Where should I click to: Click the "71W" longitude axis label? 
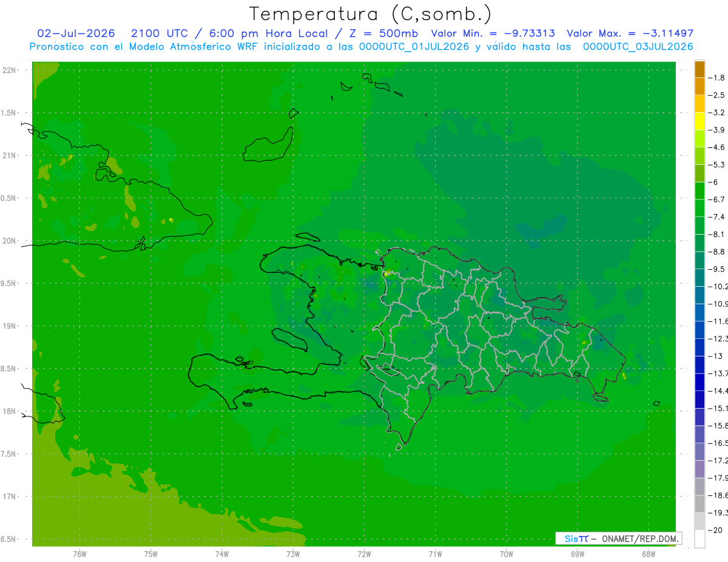tap(435, 554)
